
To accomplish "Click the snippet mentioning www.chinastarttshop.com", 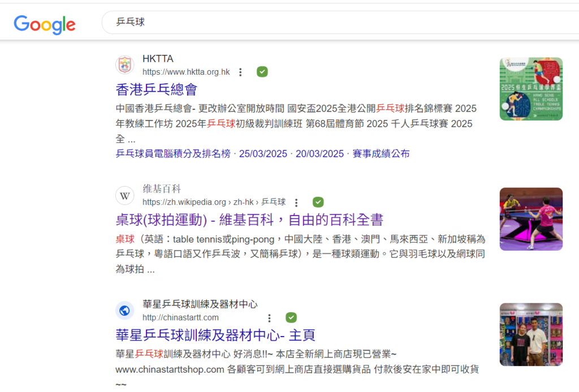I will [x=297, y=369].
